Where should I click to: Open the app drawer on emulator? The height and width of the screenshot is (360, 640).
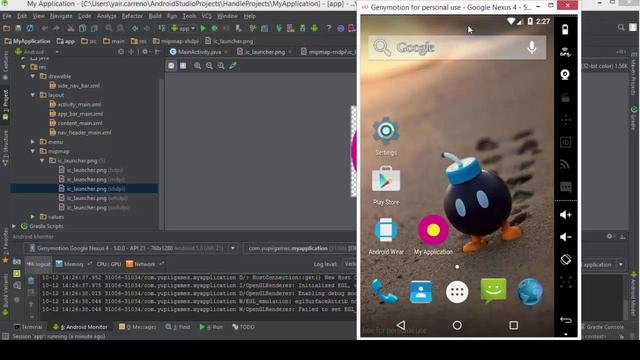tap(457, 292)
